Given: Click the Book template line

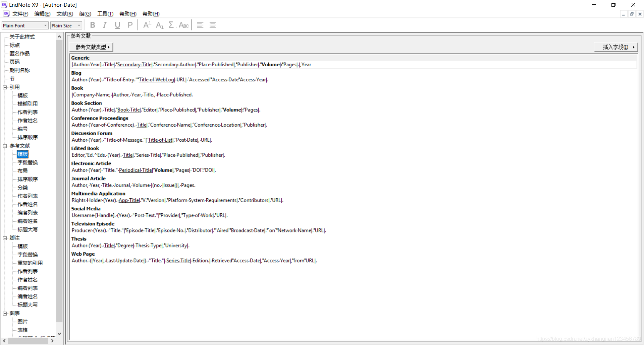Looking at the screenshot, I should (132, 95).
